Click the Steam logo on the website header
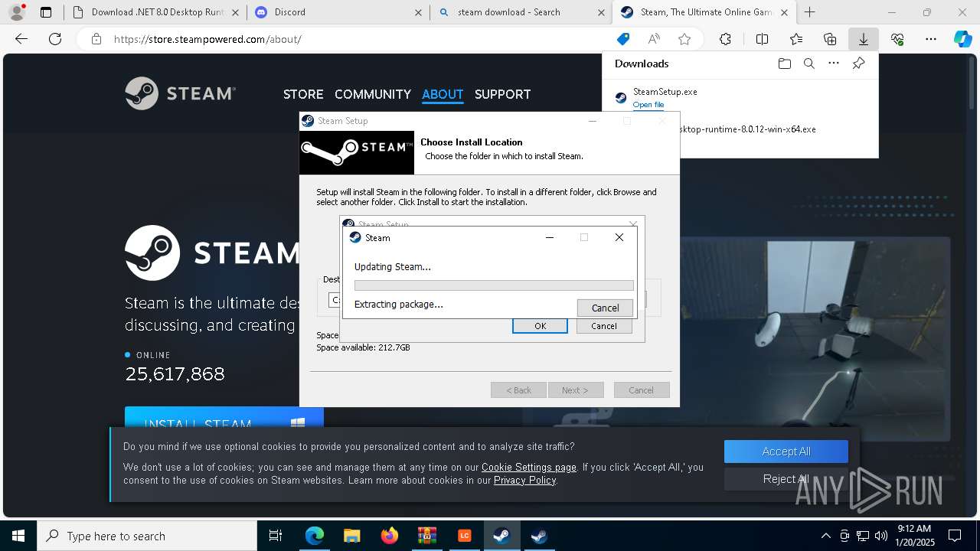 180,93
